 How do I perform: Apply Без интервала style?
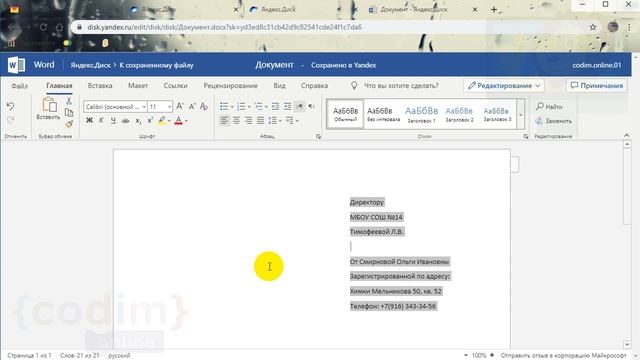[x=383, y=114]
